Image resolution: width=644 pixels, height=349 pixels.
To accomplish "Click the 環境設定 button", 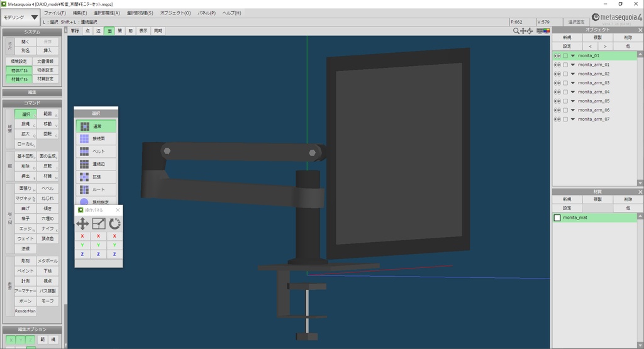I will [x=19, y=61].
